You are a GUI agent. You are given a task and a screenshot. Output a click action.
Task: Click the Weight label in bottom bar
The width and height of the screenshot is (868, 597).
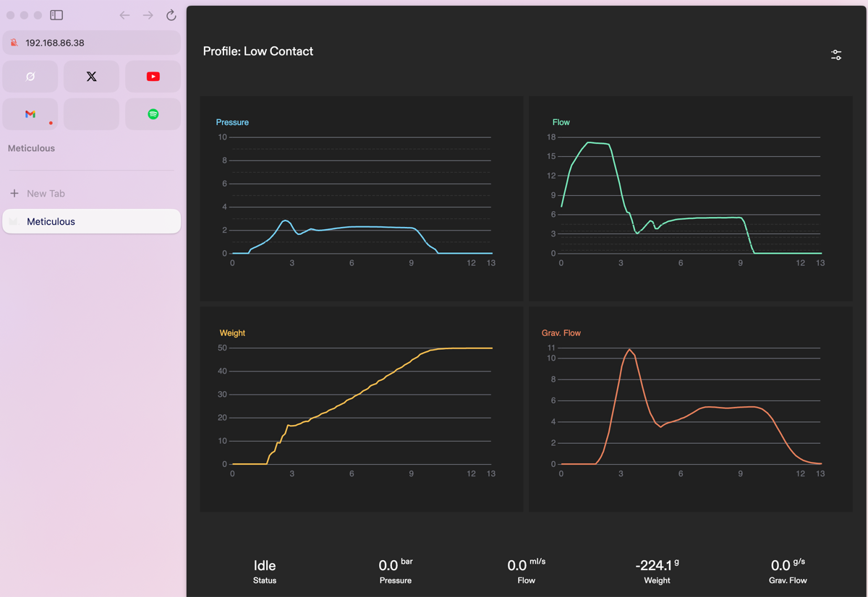657,580
